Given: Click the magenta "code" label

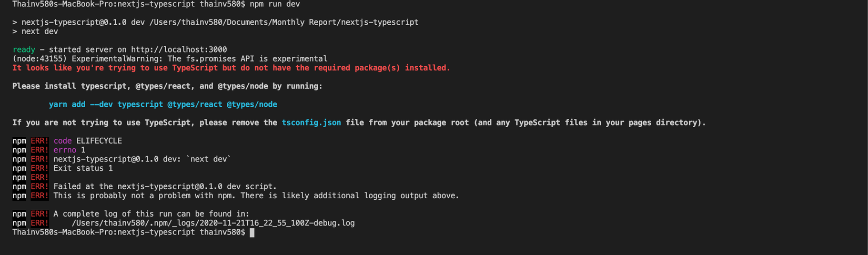Looking at the screenshot, I should (62, 141).
